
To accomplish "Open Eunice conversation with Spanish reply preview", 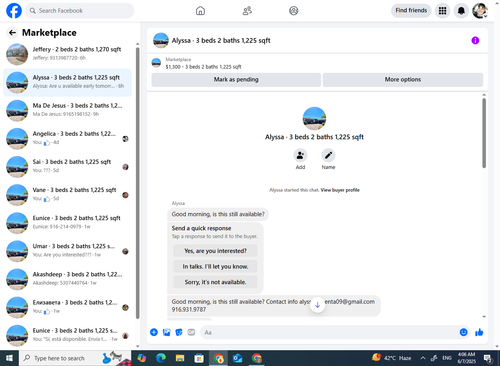I will (x=67, y=335).
